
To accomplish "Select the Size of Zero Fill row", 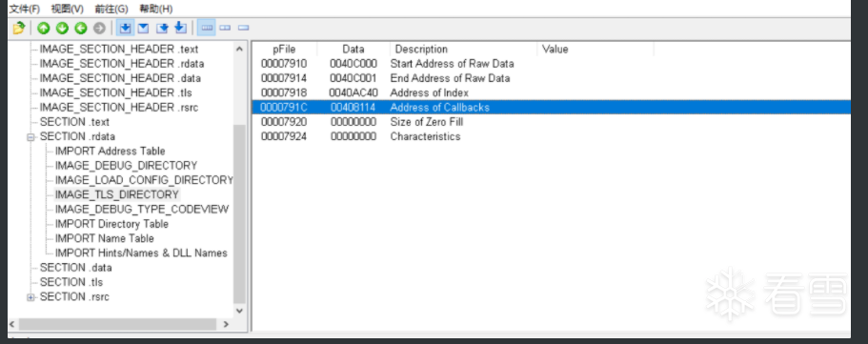I will 552,122.
